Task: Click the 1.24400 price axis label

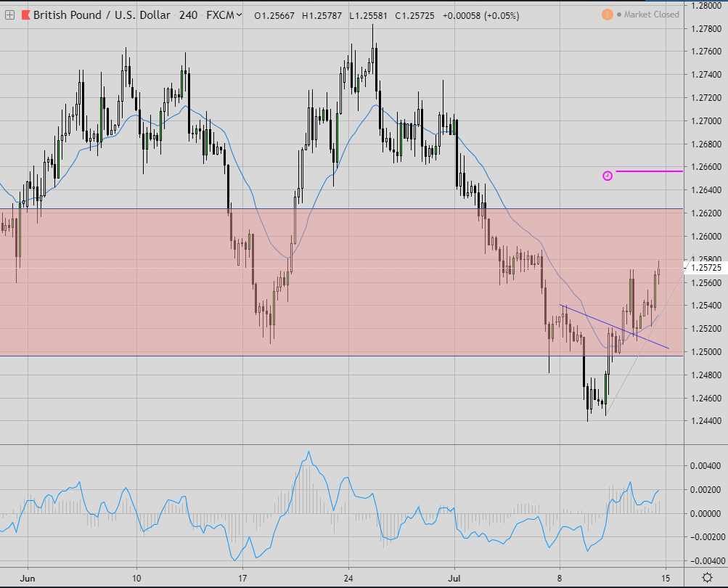Action: (706, 421)
